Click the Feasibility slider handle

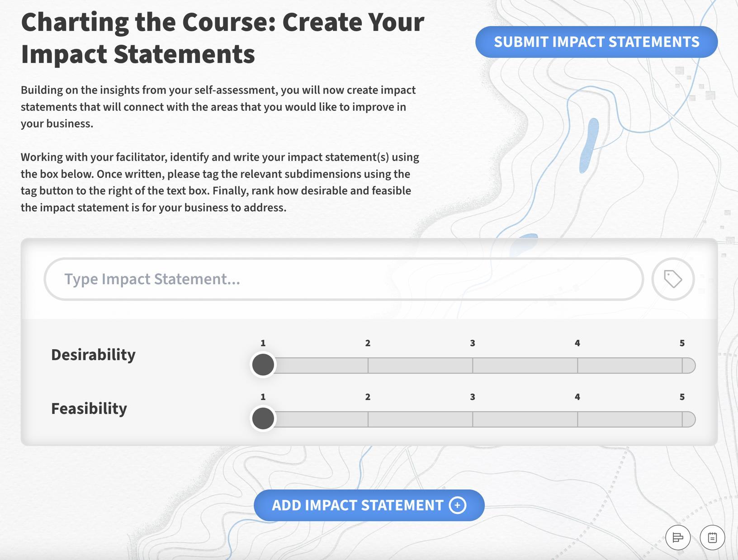pyautogui.click(x=263, y=418)
